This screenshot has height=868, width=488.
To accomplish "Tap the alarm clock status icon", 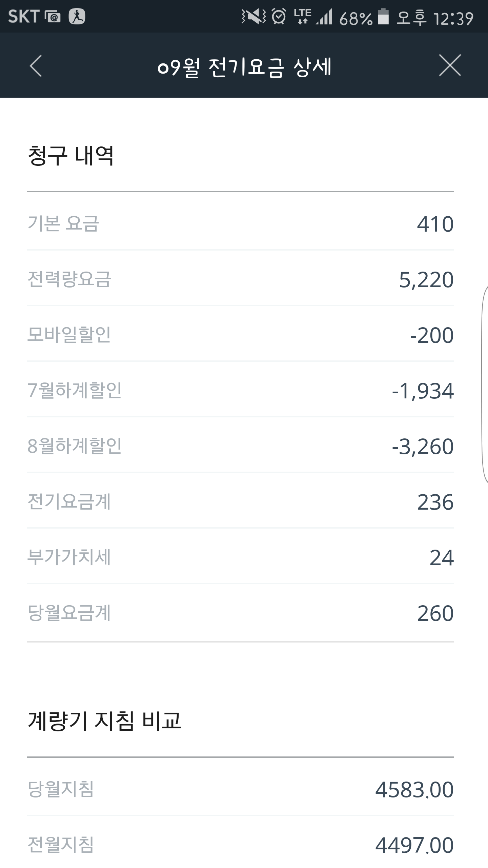I will (x=279, y=16).
